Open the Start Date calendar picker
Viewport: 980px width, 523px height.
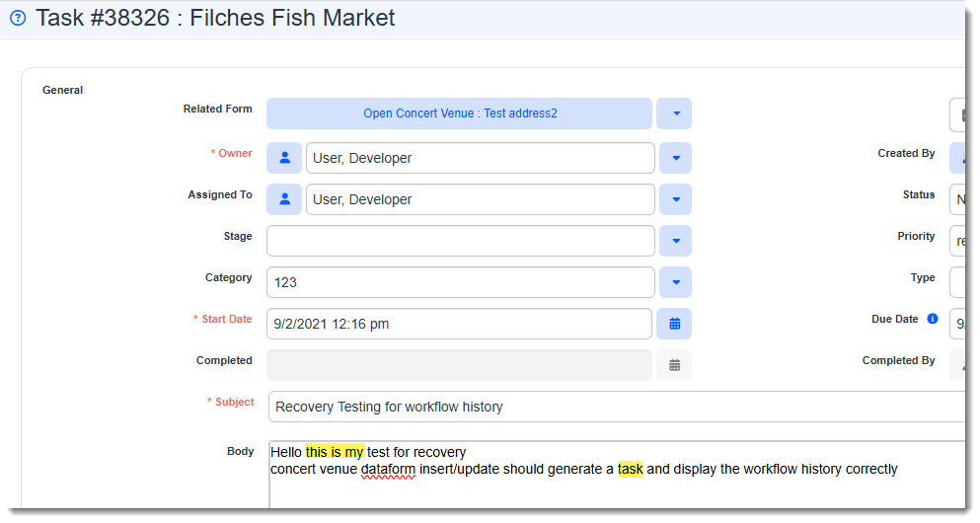[674, 324]
